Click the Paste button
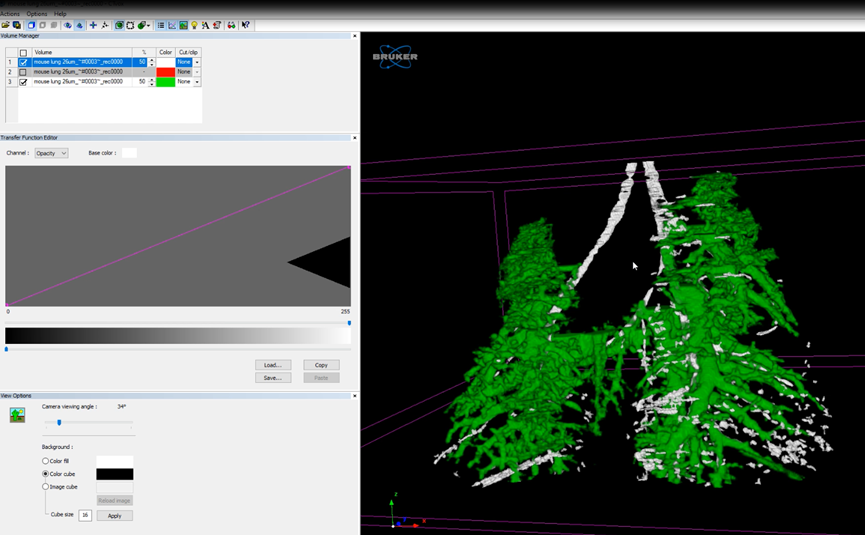Viewport: 865px width, 535px height. (x=321, y=378)
